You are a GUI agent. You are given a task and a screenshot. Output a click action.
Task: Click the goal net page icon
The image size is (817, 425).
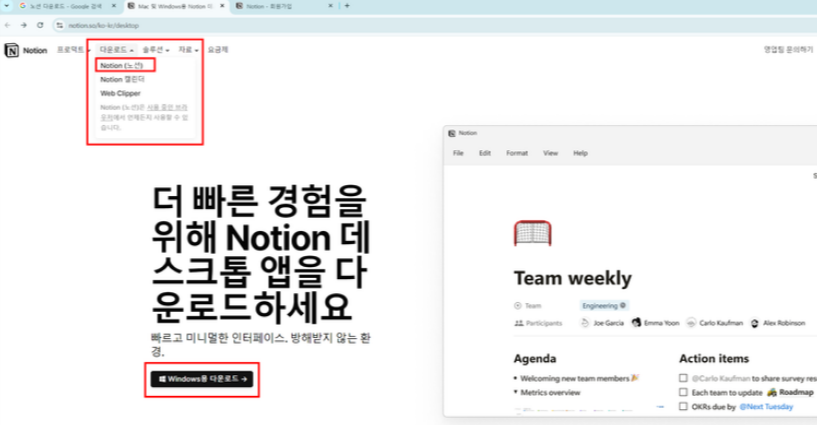point(533,233)
